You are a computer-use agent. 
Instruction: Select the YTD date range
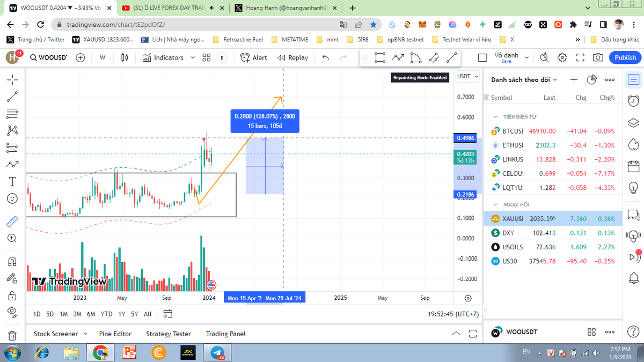click(x=107, y=314)
